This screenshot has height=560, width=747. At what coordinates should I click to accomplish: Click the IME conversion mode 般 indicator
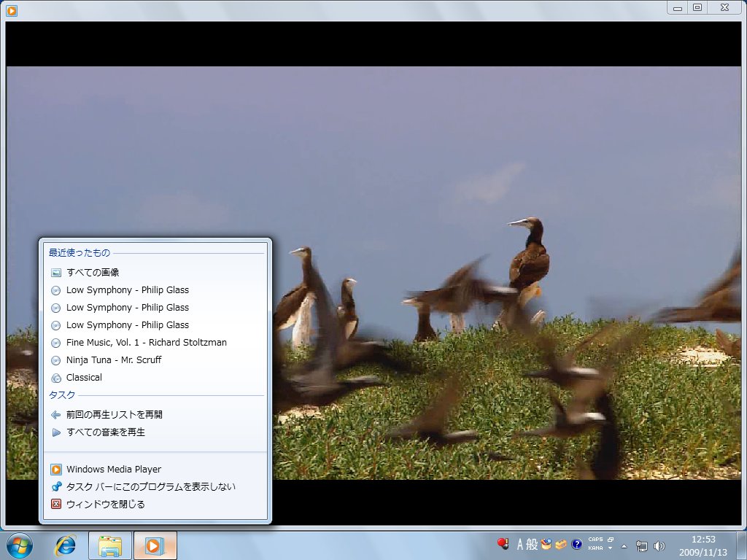532,544
